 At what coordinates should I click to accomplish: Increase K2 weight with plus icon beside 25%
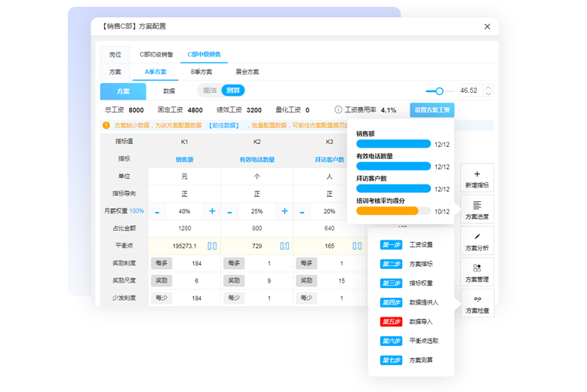coord(284,211)
